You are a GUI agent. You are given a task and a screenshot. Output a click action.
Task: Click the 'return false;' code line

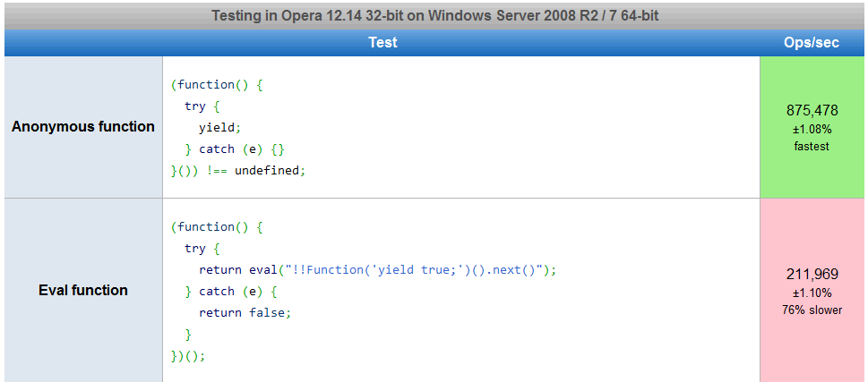(245, 313)
